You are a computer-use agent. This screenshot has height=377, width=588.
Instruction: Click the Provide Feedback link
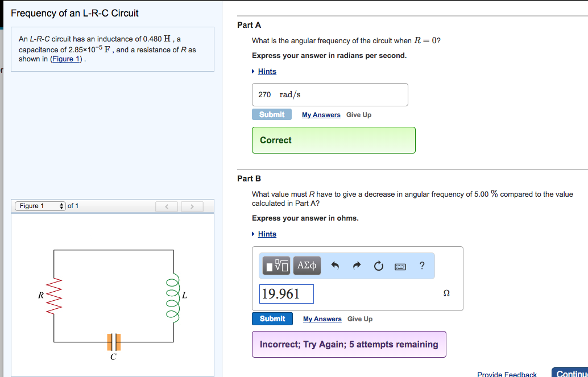click(507, 374)
